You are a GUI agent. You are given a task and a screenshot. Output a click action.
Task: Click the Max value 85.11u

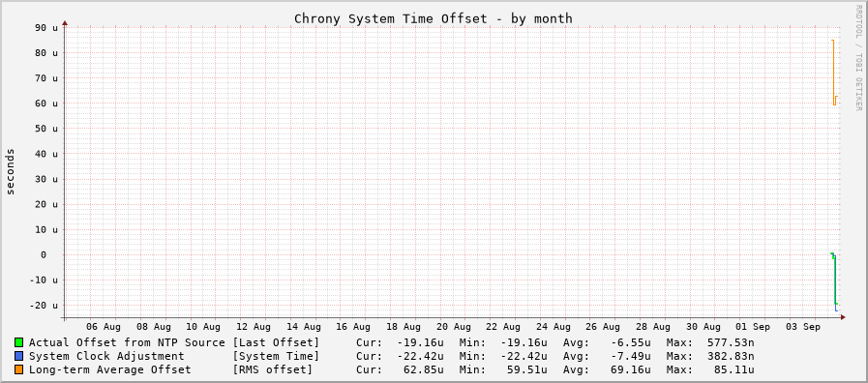(734, 369)
